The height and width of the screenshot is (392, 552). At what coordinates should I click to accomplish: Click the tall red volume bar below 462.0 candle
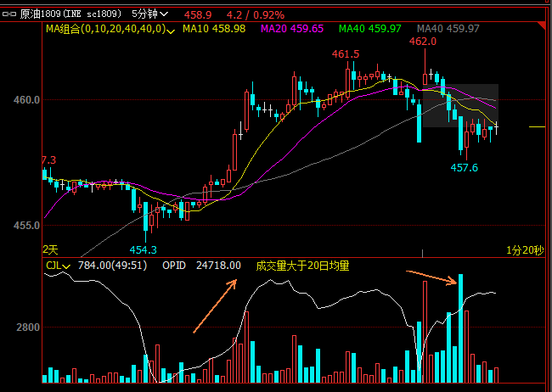click(425, 332)
